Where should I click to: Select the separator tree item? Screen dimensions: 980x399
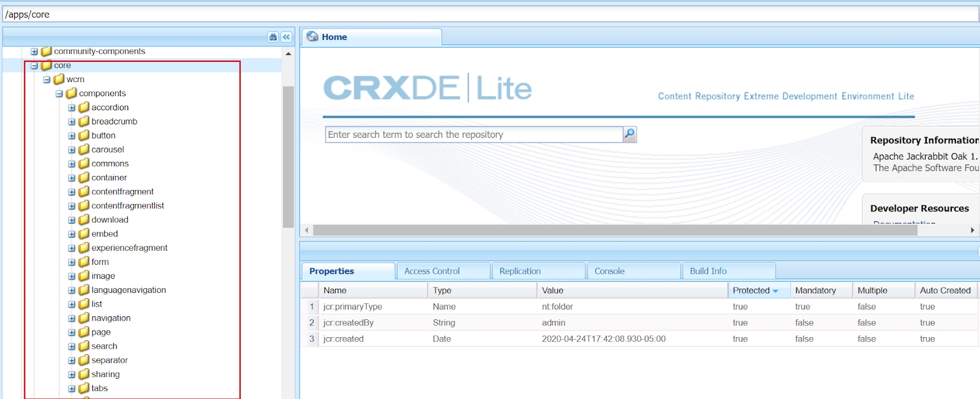click(x=110, y=360)
